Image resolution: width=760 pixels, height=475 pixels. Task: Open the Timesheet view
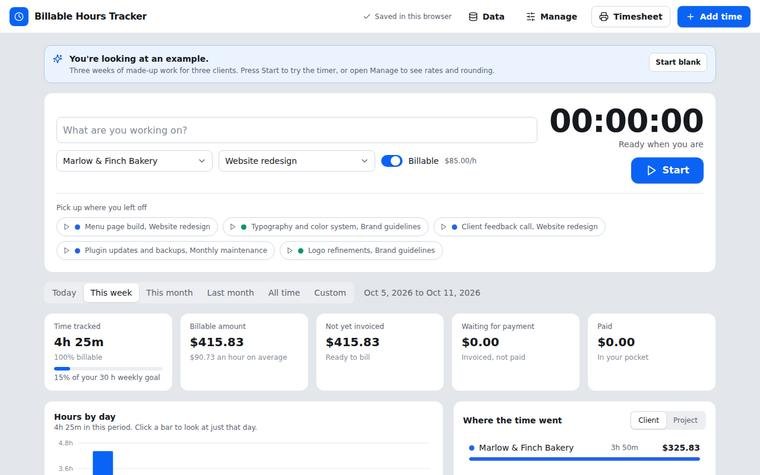coord(631,16)
